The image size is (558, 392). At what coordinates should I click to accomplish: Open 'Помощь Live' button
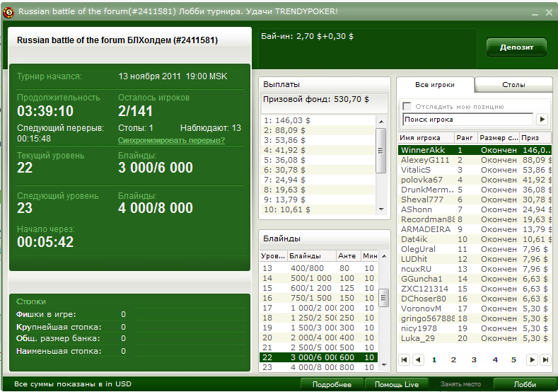pos(397,384)
